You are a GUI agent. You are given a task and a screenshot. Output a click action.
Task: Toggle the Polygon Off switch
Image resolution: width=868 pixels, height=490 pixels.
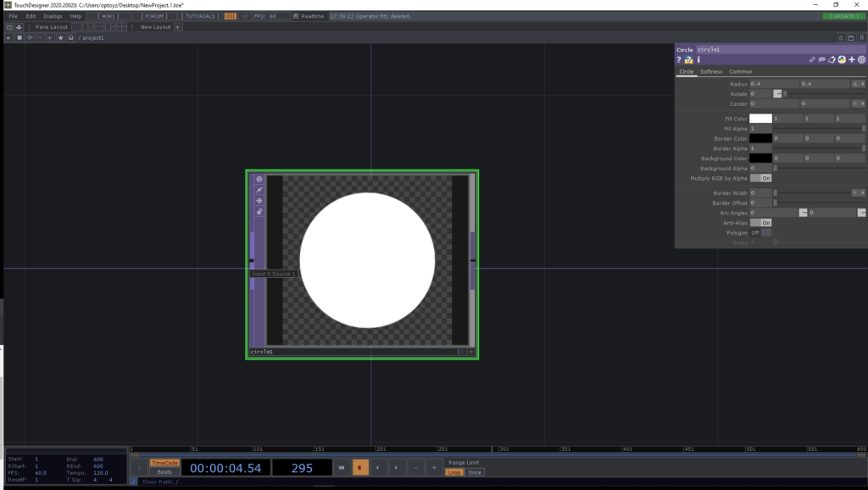(x=760, y=232)
